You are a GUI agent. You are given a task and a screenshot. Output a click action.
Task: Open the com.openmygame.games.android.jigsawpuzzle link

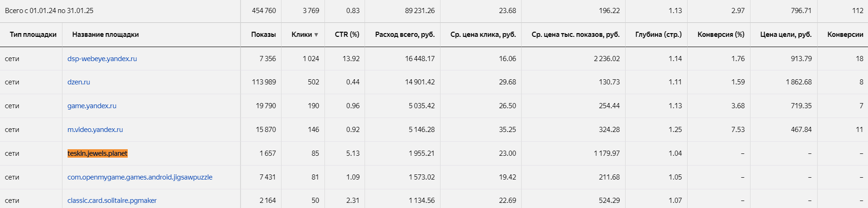click(x=140, y=177)
